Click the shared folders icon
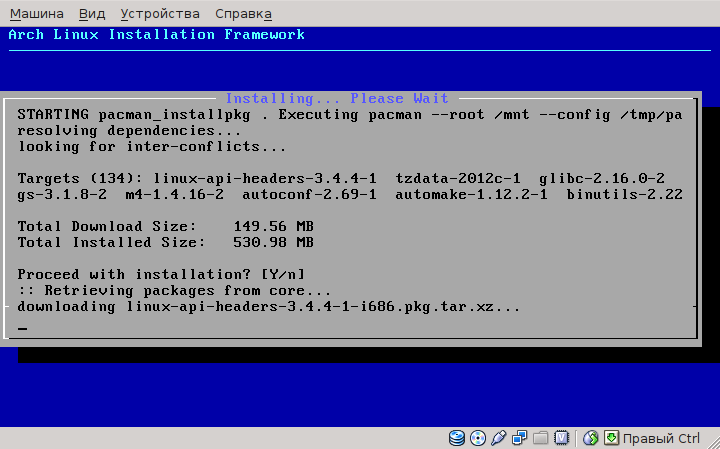The width and height of the screenshot is (720, 449). pyautogui.click(x=540, y=438)
